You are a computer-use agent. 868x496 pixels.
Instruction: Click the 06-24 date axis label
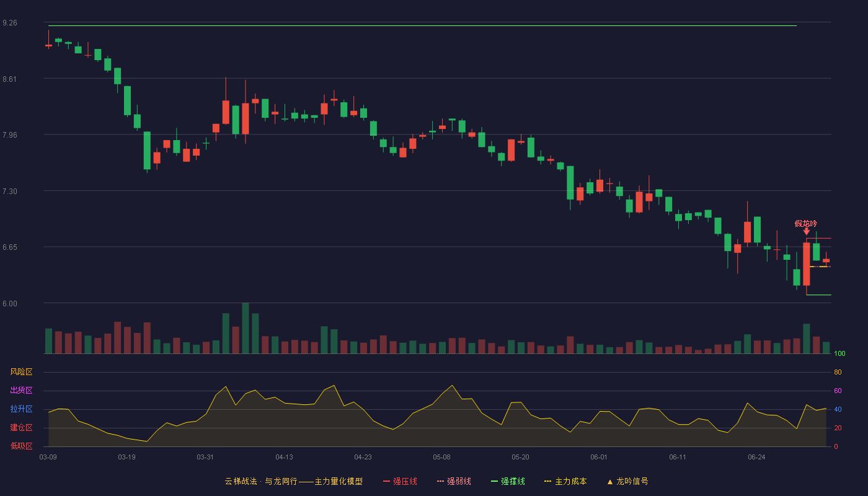point(756,457)
